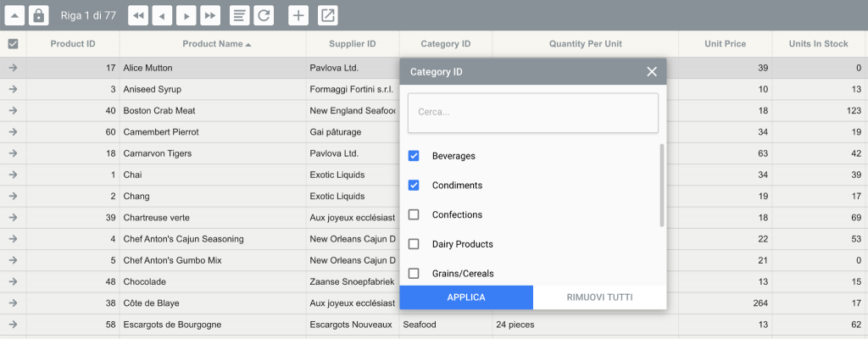The height and width of the screenshot is (339, 868).
Task: Click the Zaanse Snoepfabriek supplier cell
Action: coord(353,281)
